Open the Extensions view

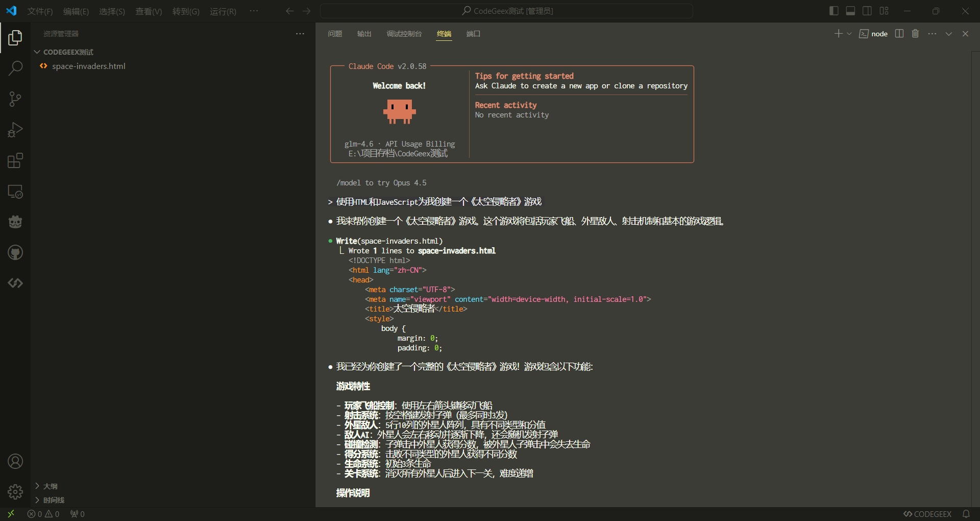click(15, 161)
